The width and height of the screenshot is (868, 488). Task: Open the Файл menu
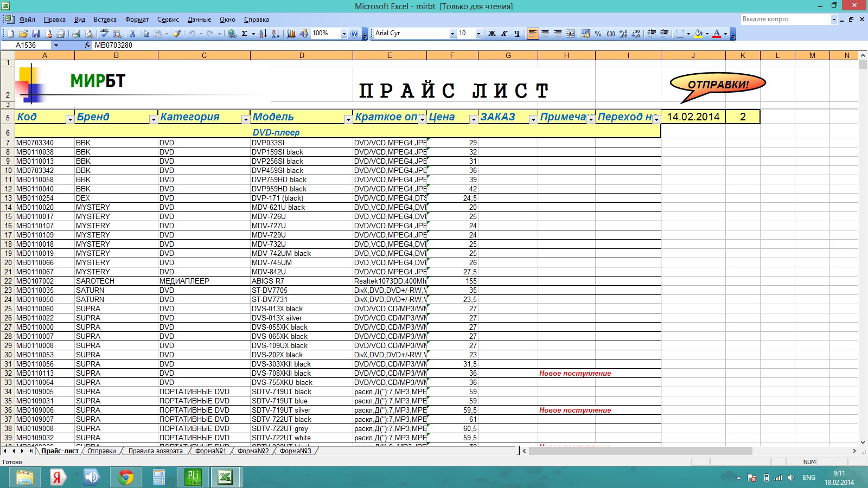tap(27, 20)
